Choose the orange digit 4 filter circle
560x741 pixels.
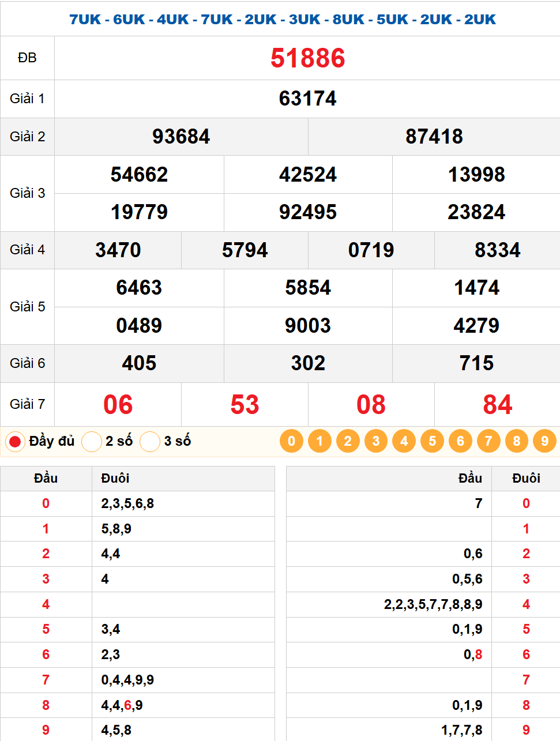pos(404,441)
